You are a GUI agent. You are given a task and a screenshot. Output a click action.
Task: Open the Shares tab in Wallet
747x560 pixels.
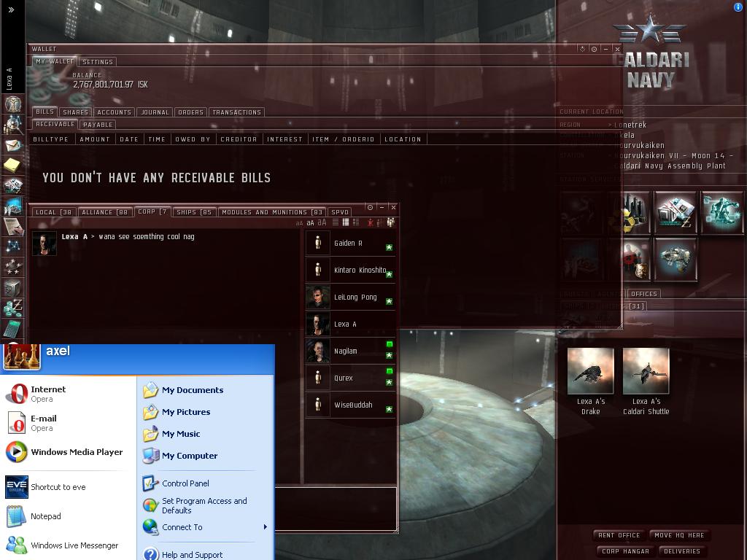pyautogui.click(x=75, y=112)
